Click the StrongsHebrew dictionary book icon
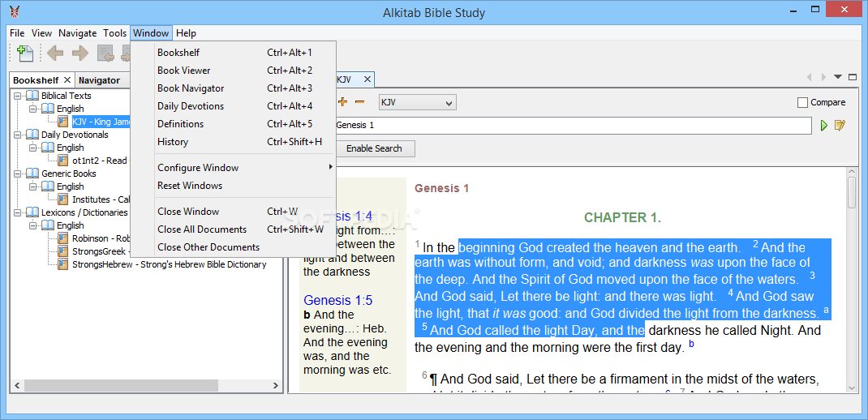Viewport: 868px width, 420px height. tap(63, 264)
